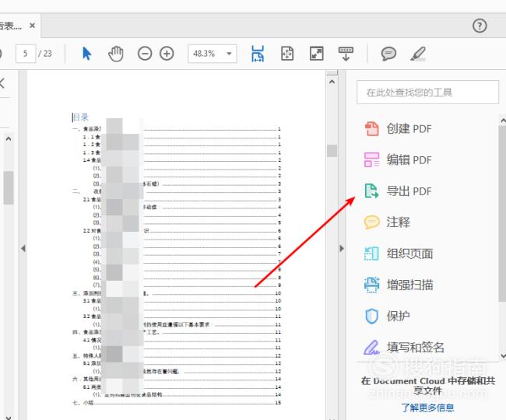Open the 增强扫描 tool
The width and height of the screenshot is (506, 420).
(409, 285)
